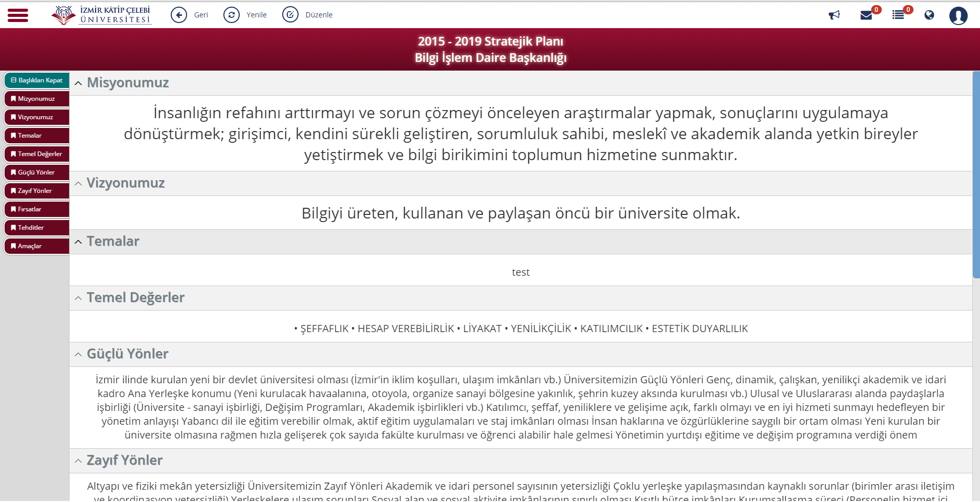Click the globe language icon

click(929, 15)
